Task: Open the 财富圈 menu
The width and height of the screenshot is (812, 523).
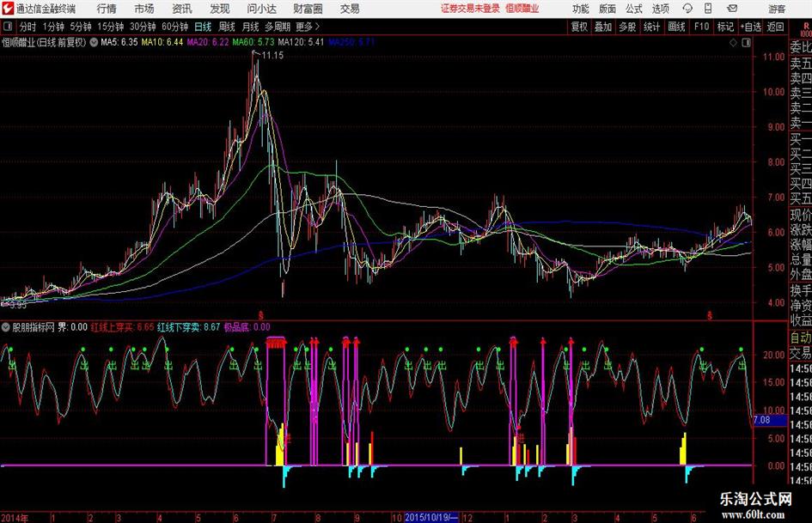Action: 308,9
